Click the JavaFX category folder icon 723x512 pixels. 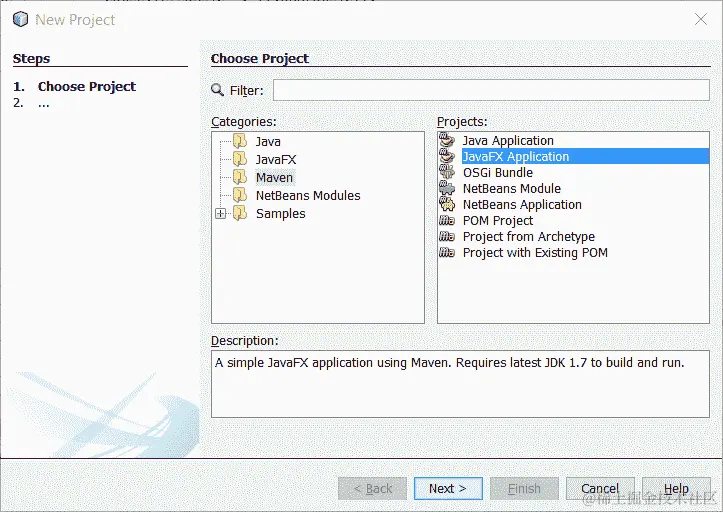[240, 159]
